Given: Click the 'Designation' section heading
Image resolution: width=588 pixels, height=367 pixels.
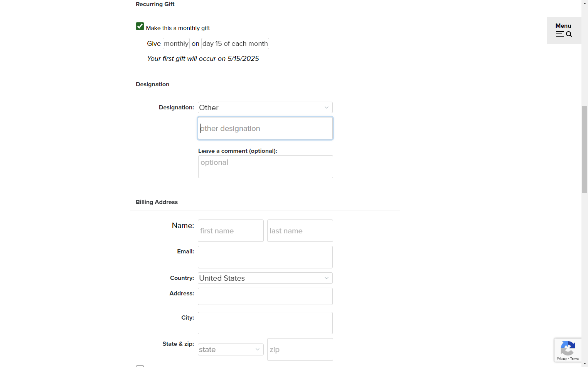Looking at the screenshot, I should (152, 84).
